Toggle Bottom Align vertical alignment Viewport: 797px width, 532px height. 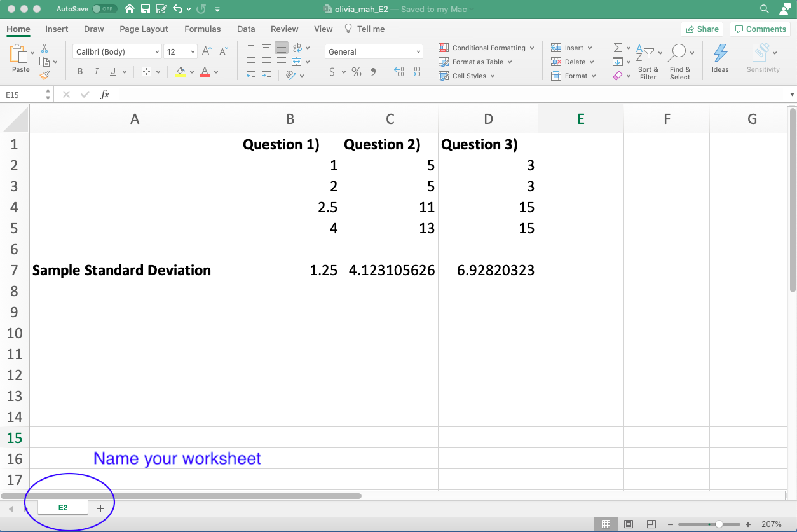(281, 48)
